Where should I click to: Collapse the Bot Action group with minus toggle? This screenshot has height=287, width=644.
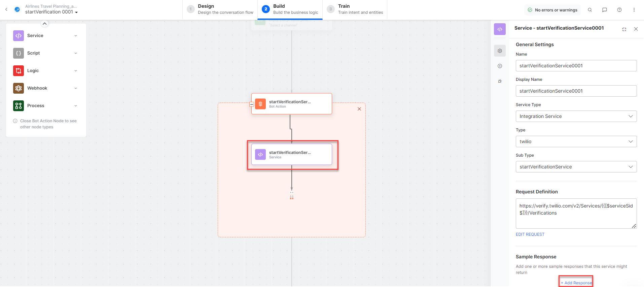coord(251,104)
